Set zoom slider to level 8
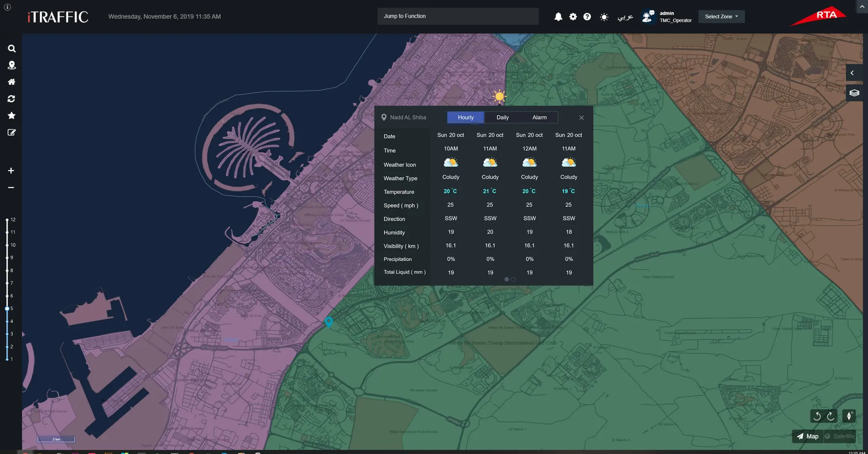Image resolution: width=868 pixels, height=454 pixels. (x=7, y=270)
